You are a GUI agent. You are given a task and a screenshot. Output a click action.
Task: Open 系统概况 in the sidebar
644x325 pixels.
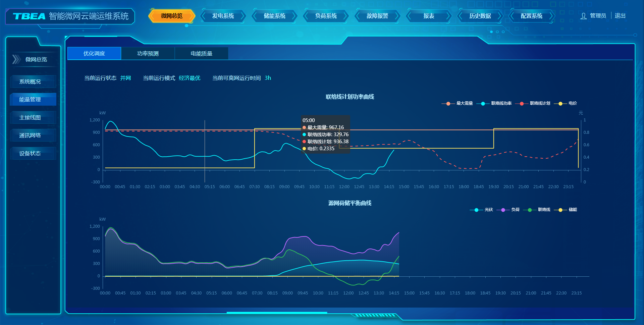(x=30, y=82)
